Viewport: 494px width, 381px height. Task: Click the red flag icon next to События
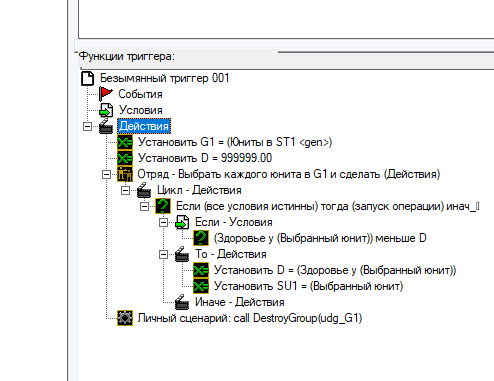[x=106, y=94]
